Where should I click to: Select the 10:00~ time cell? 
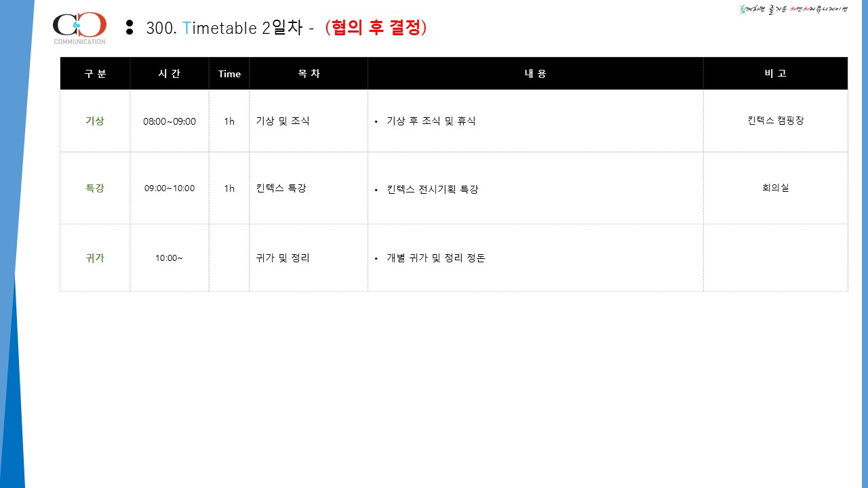coord(170,258)
